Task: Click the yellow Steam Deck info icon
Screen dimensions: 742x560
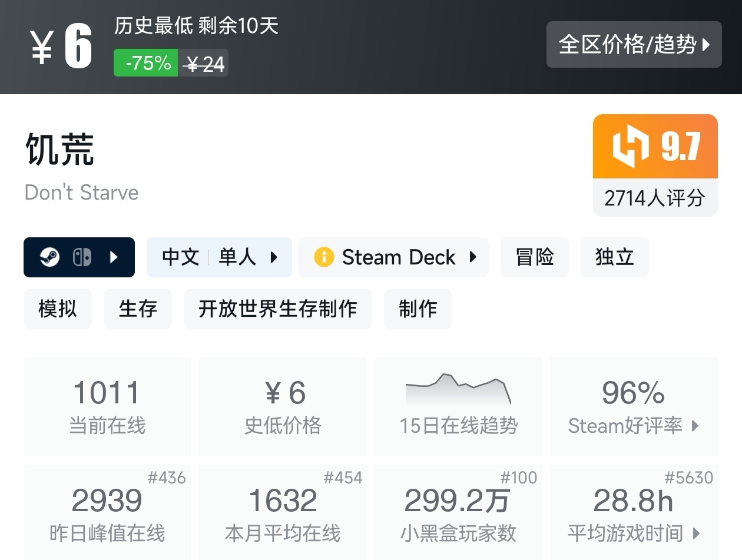Action: (323, 257)
